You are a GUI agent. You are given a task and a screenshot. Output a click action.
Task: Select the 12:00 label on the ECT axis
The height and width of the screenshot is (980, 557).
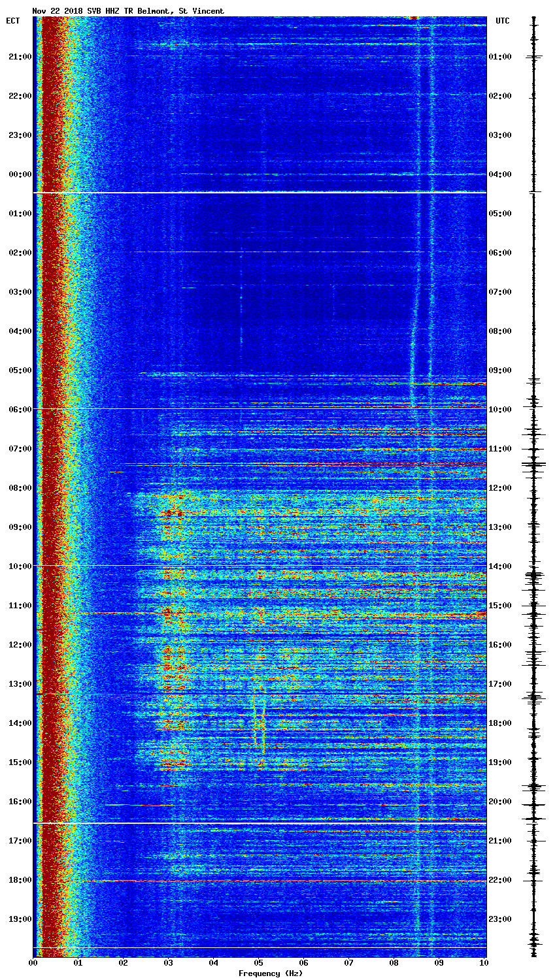point(20,645)
